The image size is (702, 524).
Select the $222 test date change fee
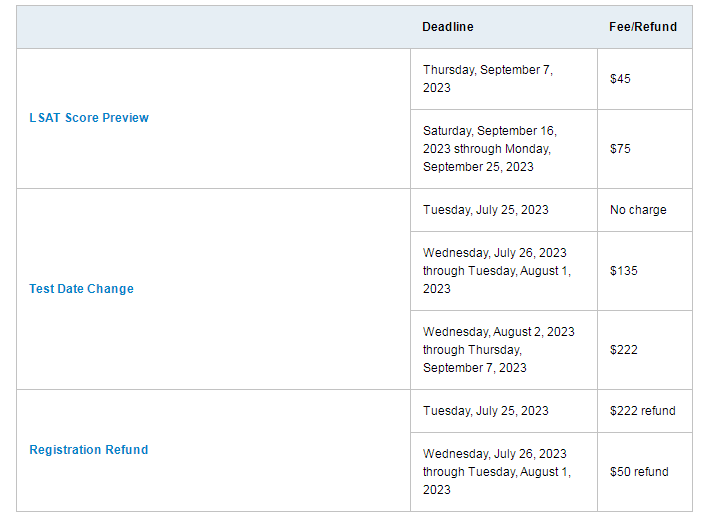pyautogui.click(x=645, y=350)
